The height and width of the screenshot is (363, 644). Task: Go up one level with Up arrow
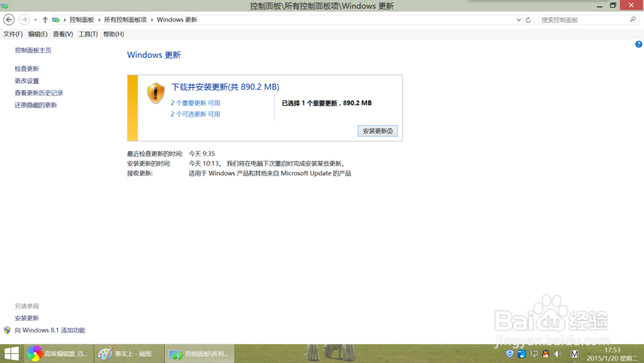click(x=45, y=20)
